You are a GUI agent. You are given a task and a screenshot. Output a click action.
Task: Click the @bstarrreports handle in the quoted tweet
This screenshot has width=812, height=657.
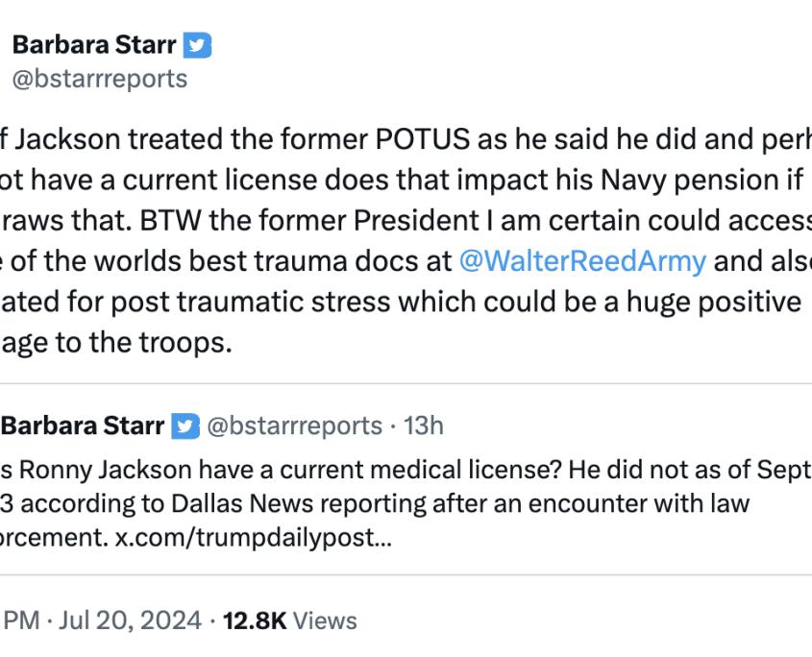(x=295, y=426)
